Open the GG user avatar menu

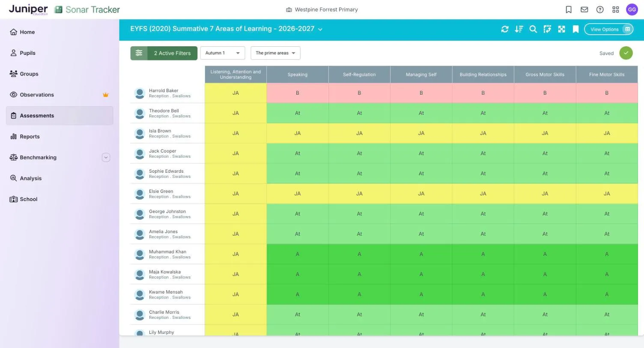pos(632,9)
